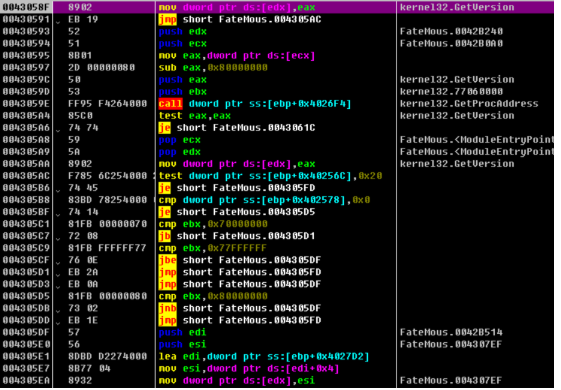The image size is (561, 390).
Task: Click "mov esi,dword ptr ds:[edi+0x4]"
Action: [x=249, y=369]
